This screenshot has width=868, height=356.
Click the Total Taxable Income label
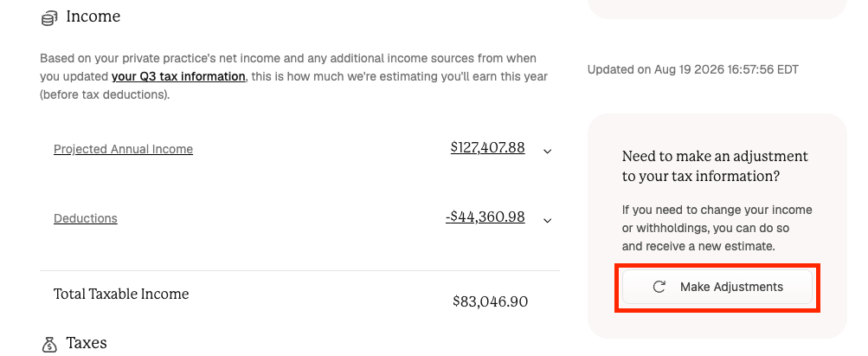121,294
